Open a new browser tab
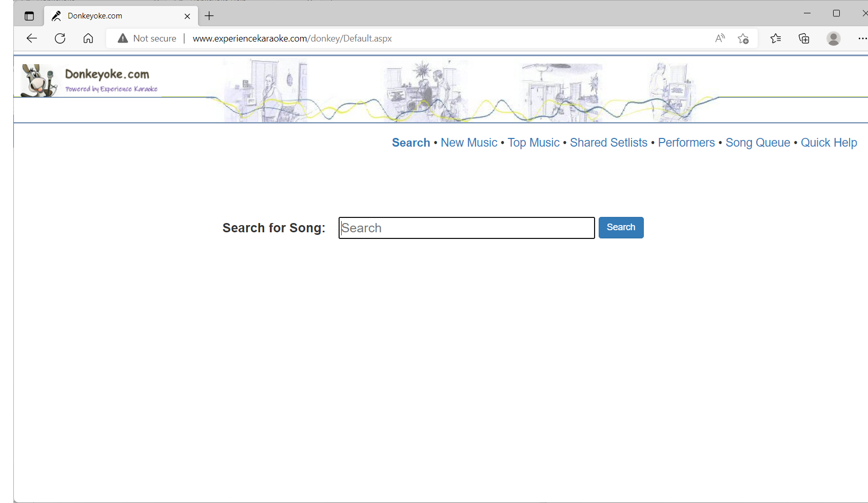 (209, 16)
